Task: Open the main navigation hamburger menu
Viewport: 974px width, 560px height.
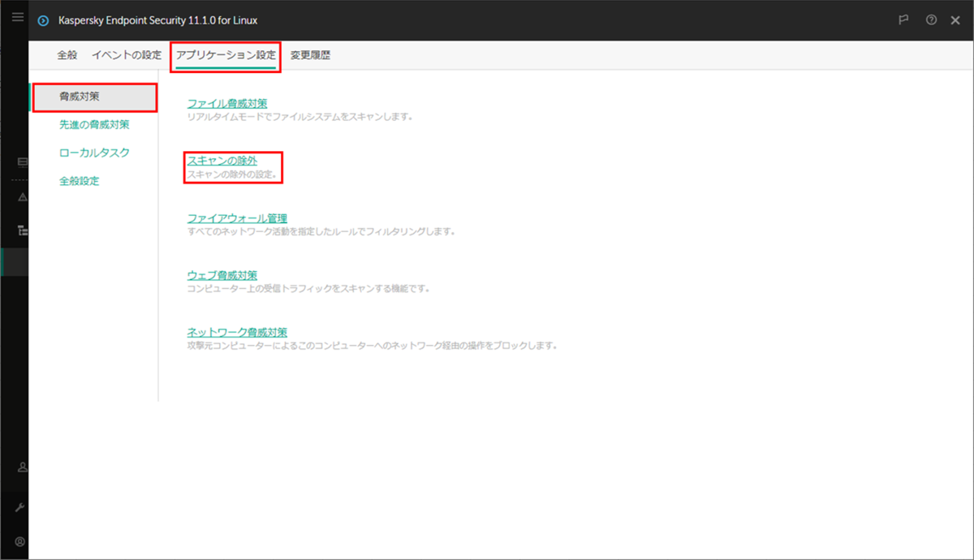Action: [17, 16]
